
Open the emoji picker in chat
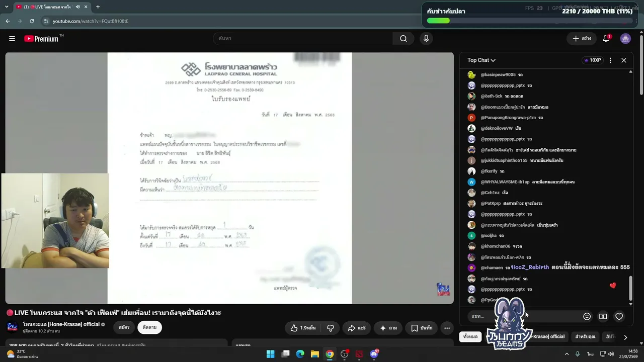click(x=587, y=316)
